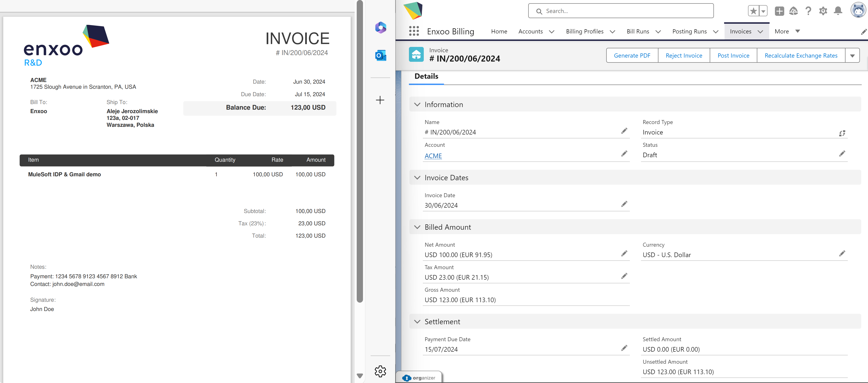
Task: Select the Details tab
Action: coord(426,76)
